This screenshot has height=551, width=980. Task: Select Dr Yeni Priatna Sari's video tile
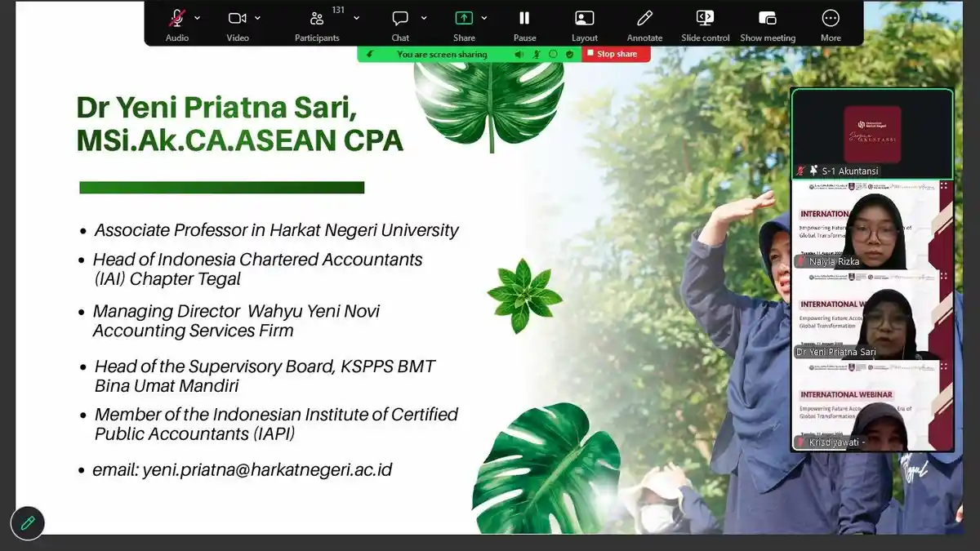pyautogui.click(x=872, y=315)
